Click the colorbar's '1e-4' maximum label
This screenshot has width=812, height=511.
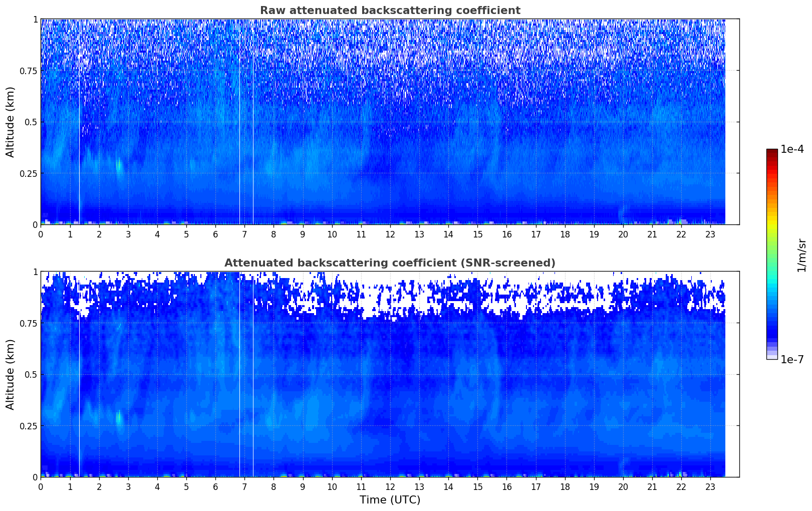click(792, 150)
